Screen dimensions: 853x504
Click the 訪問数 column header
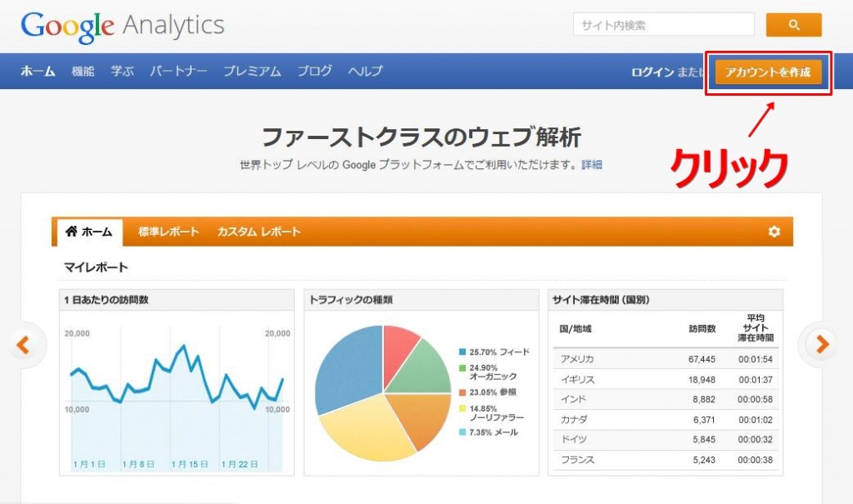(x=702, y=329)
